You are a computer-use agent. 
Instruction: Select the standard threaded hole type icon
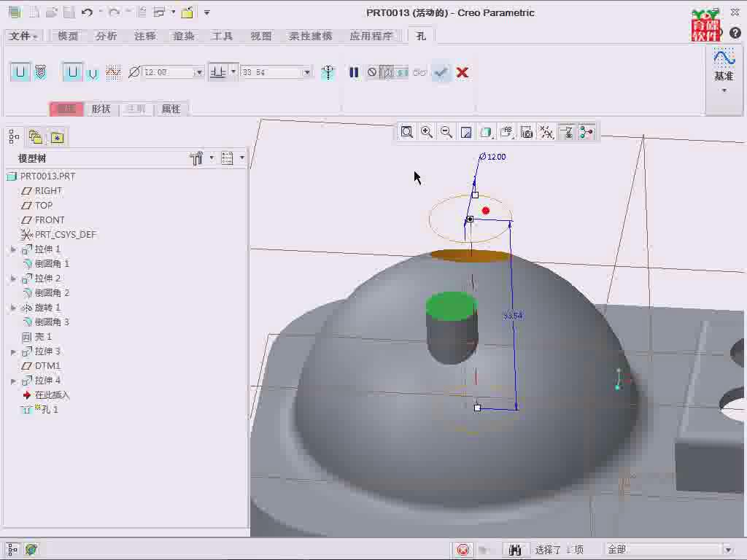pyautogui.click(x=41, y=72)
